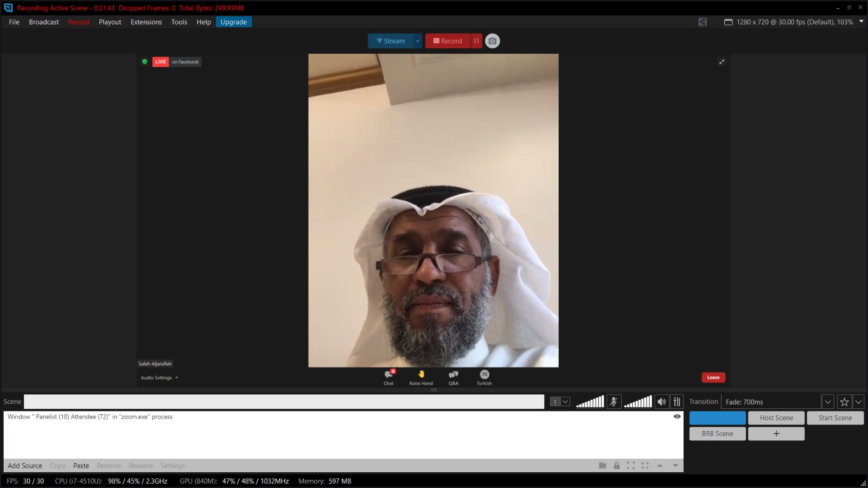Open the Fade transition dropdown
868x488 pixels.
[827, 402]
